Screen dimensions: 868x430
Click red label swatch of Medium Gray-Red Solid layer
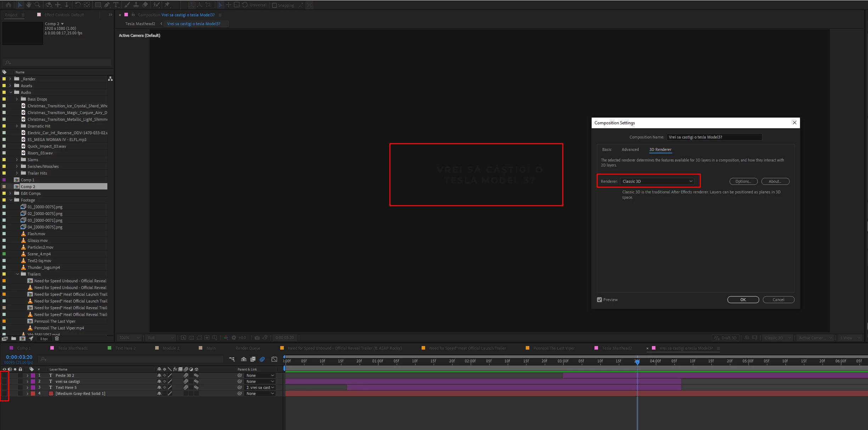[x=33, y=394]
